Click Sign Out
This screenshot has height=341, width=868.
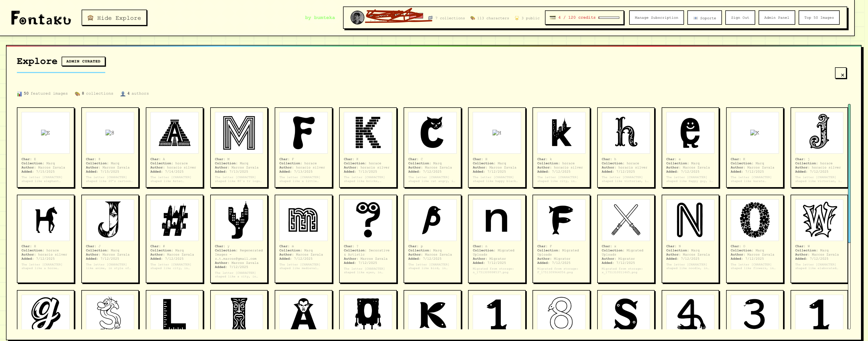pos(740,17)
